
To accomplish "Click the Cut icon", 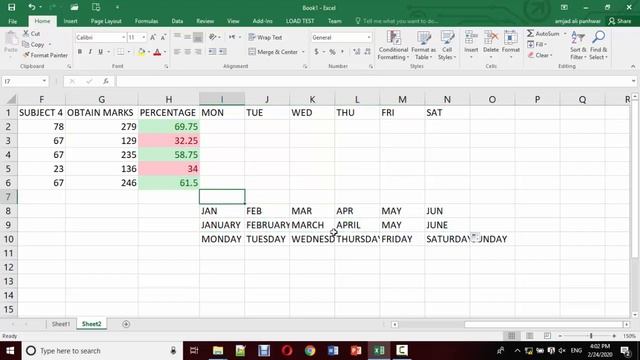I will (x=26, y=33).
